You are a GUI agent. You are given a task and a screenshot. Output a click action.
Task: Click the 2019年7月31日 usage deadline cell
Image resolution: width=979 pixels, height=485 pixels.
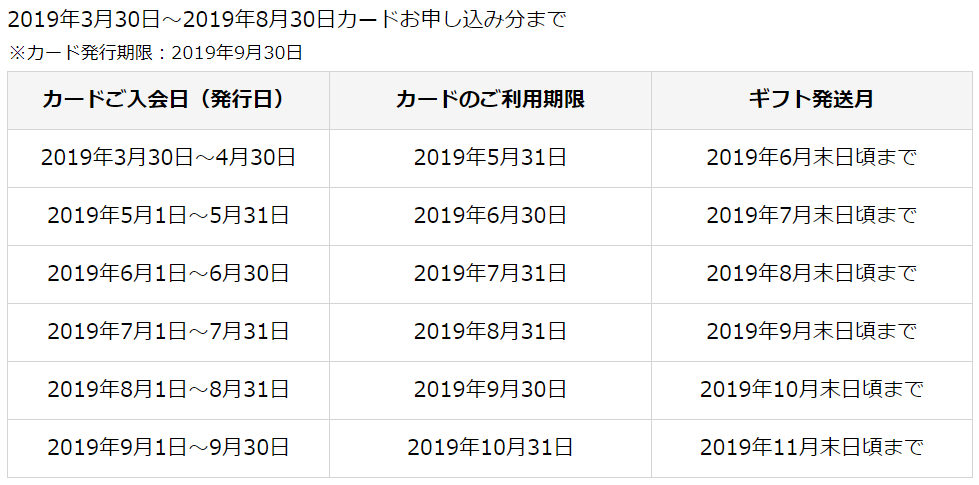pyautogui.click(x=490, y=273)
